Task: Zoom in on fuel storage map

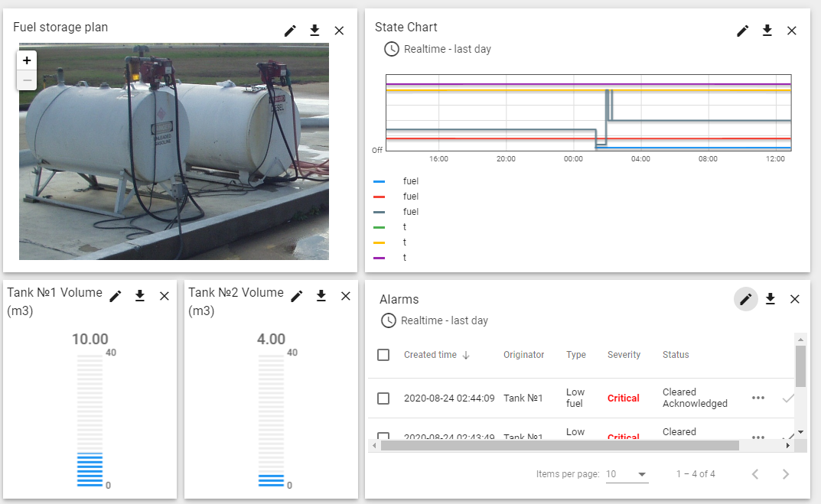Action: (27, 60)
